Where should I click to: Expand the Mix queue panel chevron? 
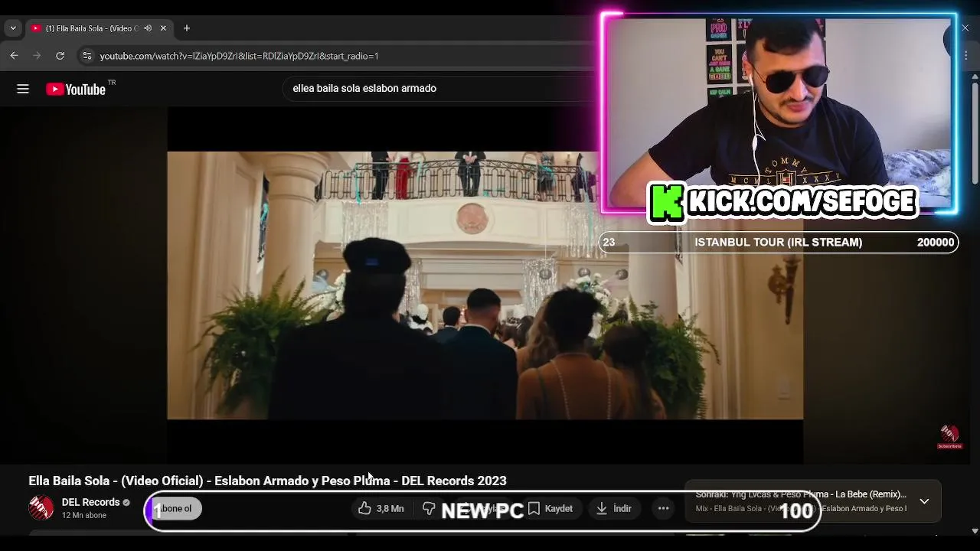pyautogui.click(x=924, y=501)
